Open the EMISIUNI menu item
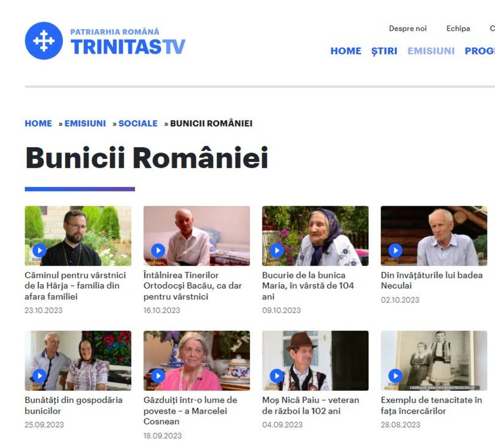Viewport: 495px width, 448px height. pos(431,51)
